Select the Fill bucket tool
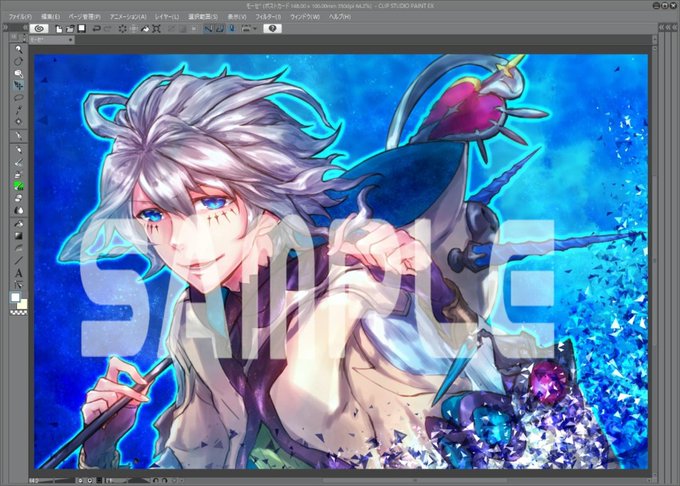Image resolution: width=680 pixels, height=486 pixels. point(18,224)
